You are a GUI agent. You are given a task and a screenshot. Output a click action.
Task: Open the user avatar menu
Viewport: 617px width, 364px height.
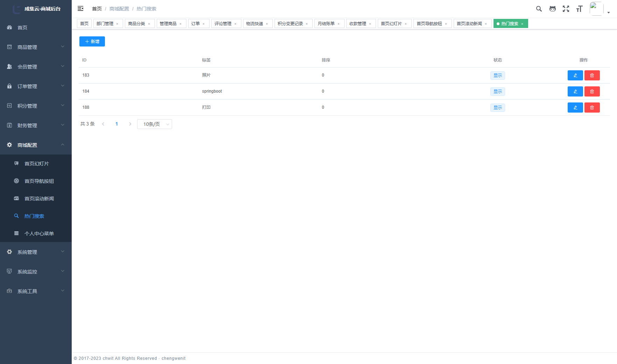click(x=596, y=9)
